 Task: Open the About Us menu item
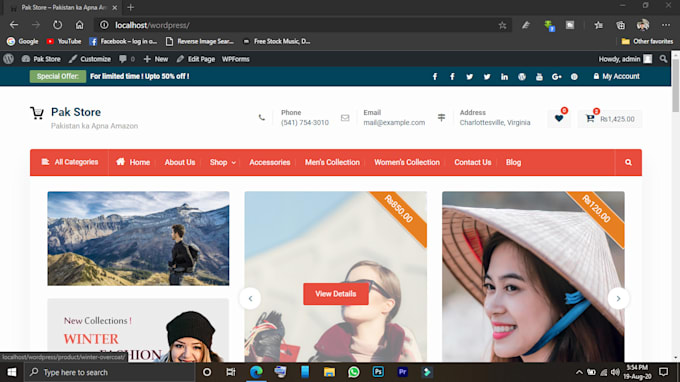180,162
